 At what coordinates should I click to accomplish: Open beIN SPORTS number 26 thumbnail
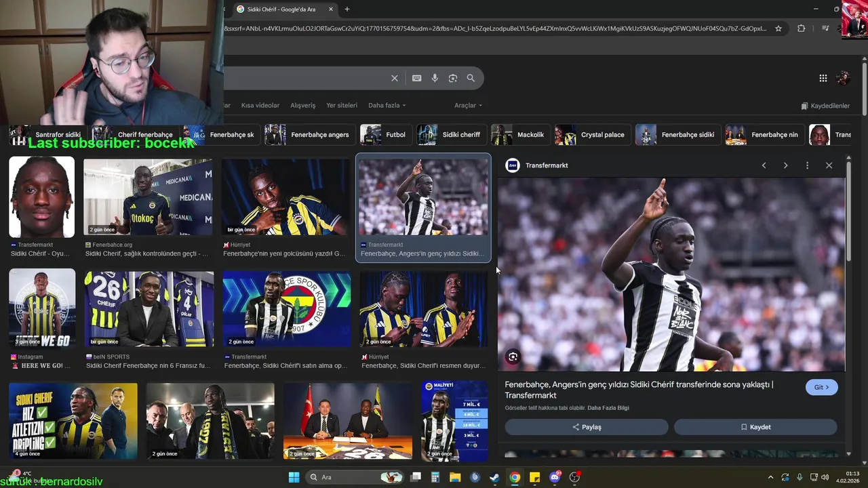149,309
